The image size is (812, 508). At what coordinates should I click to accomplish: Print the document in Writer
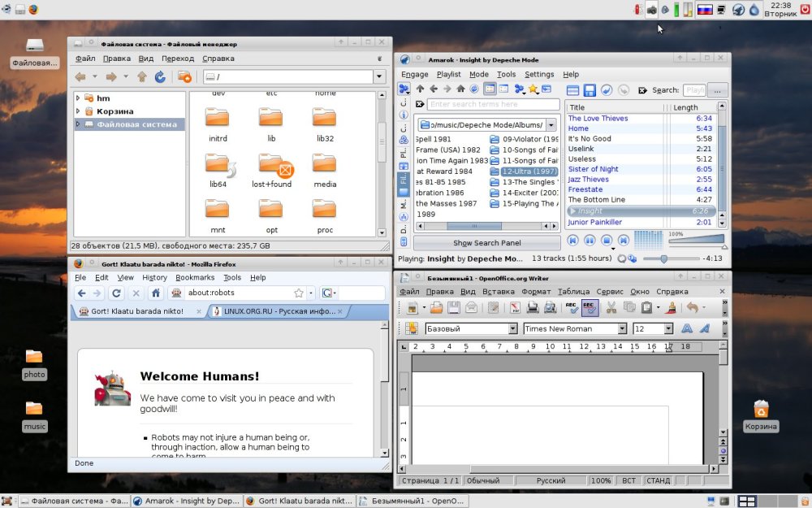click(533, 308)
